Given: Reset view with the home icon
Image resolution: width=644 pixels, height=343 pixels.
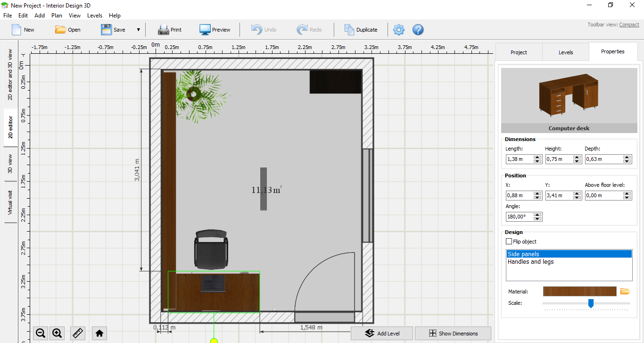Looking at the screenshot, I should 99,334.
